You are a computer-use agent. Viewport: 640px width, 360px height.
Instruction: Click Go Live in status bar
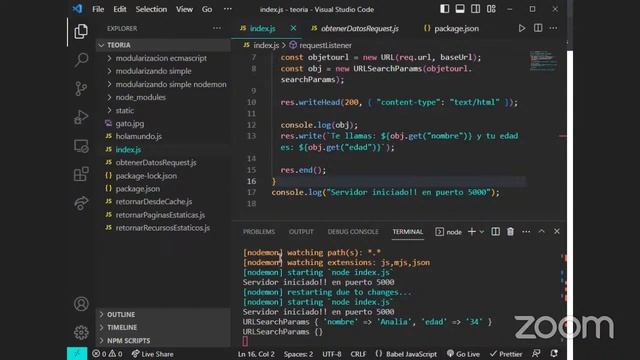click(463, 354)
